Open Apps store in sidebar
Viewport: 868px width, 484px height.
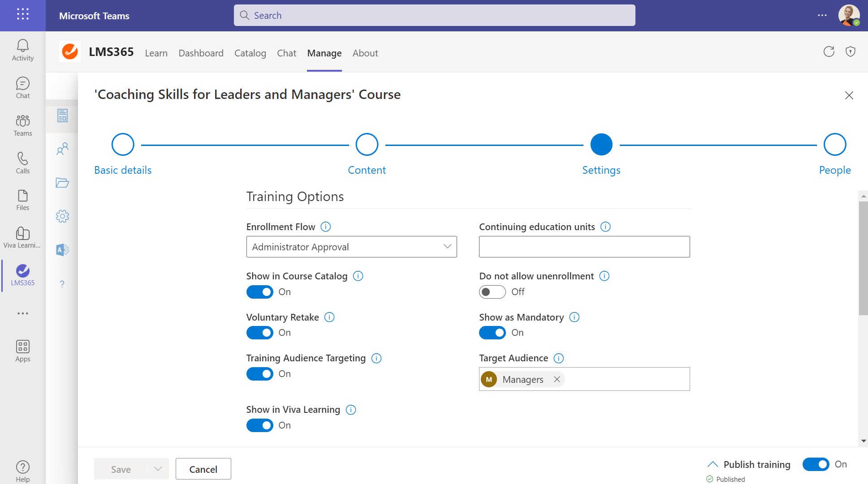click(x=23, y=351)
